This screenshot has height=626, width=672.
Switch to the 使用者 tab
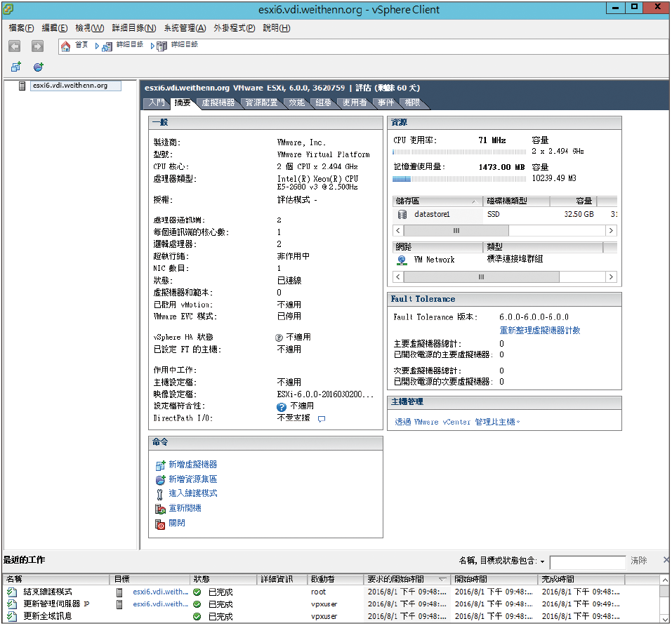(x=355, y=102)
